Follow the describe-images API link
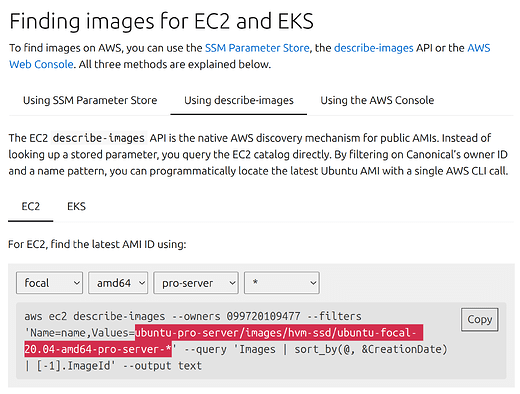 [x=373, y=48]
